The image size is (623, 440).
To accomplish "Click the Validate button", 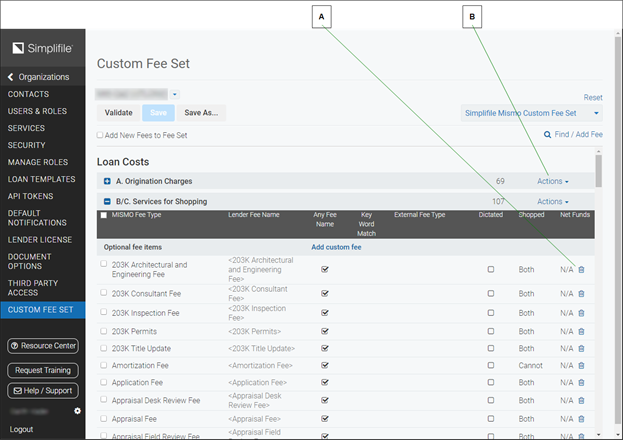I will pyautogui.click(x=118, y=113).
